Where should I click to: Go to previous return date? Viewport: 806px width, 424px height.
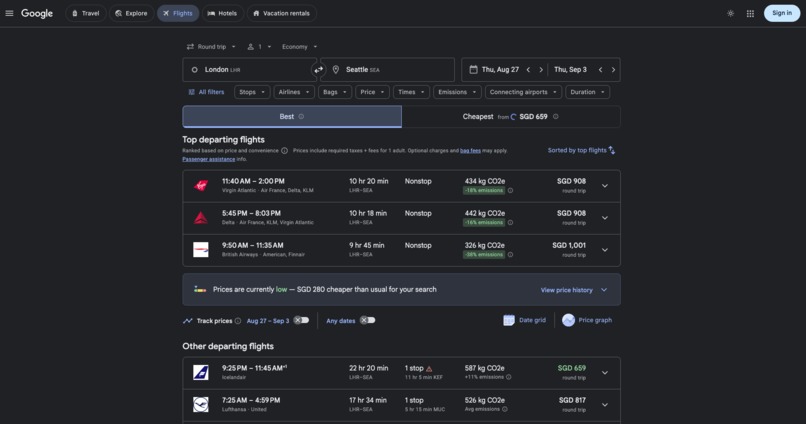(600, 69)
